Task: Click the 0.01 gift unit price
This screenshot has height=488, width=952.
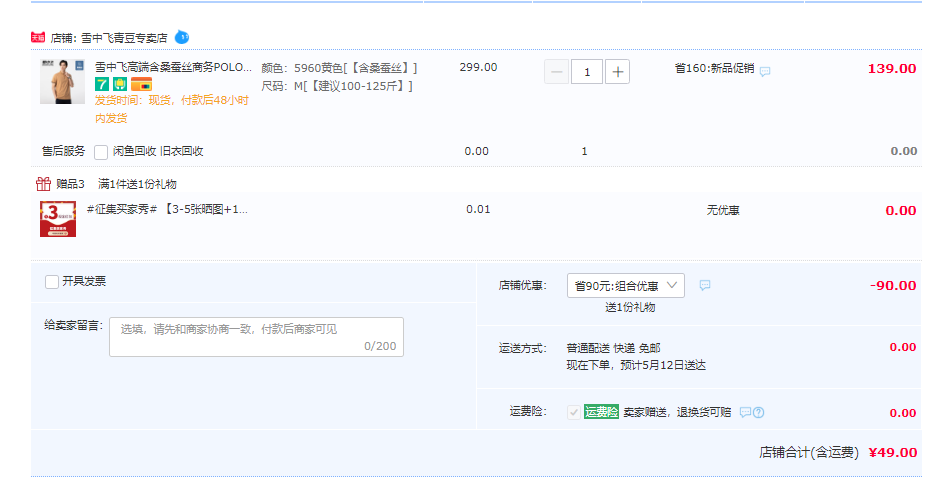Action: [x=478, y=209]
